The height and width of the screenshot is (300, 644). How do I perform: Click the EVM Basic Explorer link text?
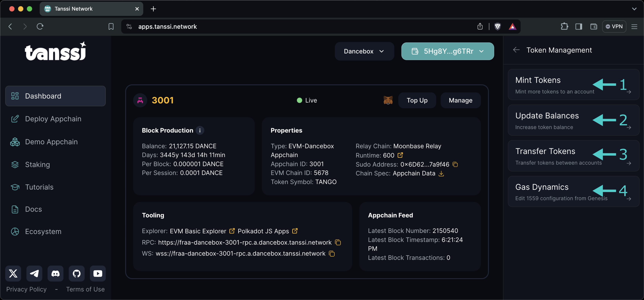[x=198, y=231]
